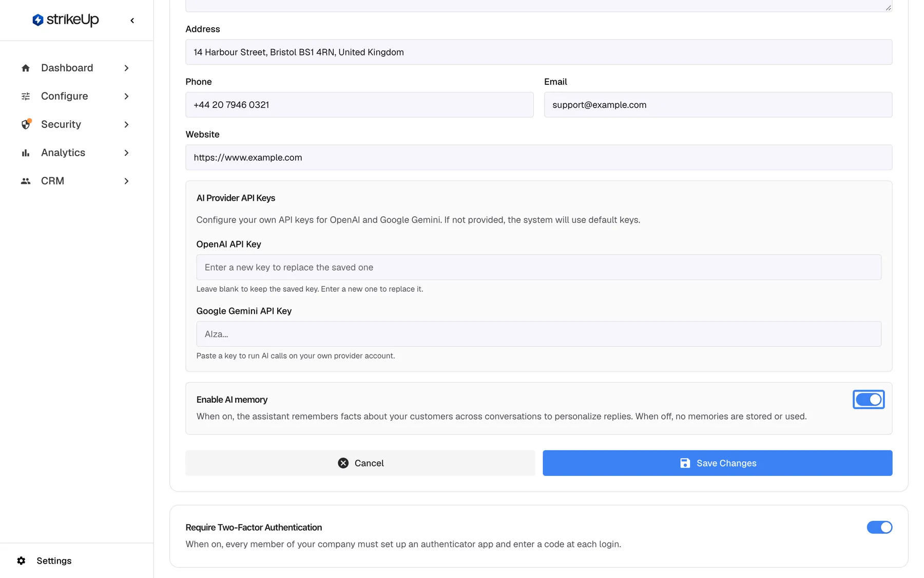
Task: Click the Security shield icon
Action: (x=26, y=124)
